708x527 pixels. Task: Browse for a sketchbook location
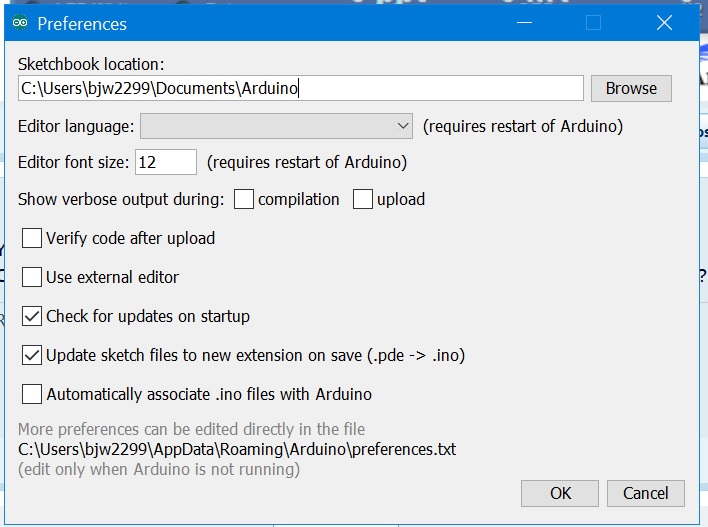[631, 88]
